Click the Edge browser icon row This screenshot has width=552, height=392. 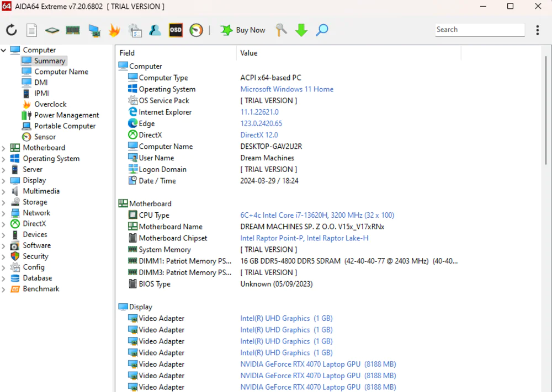pyautogui.click(x=132, y=123)
